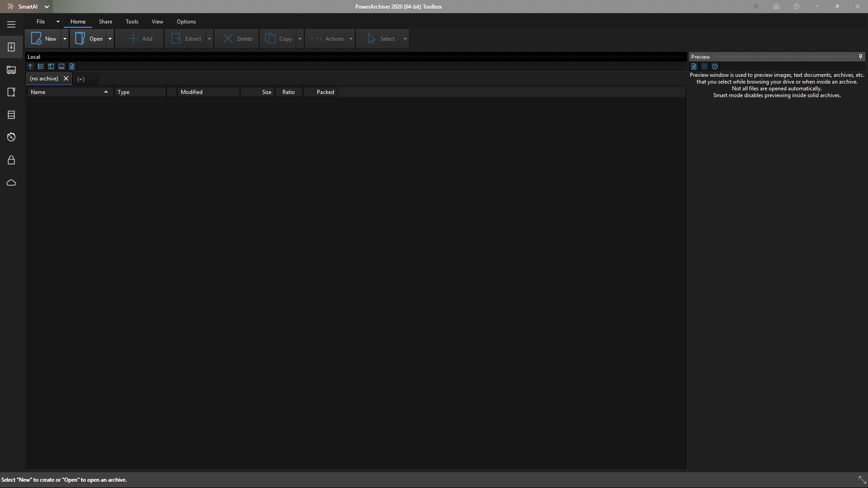This screenshot has height=488, width=868.
Task: Click the help icon in Preview toolbar
Action: coord(715,66)
